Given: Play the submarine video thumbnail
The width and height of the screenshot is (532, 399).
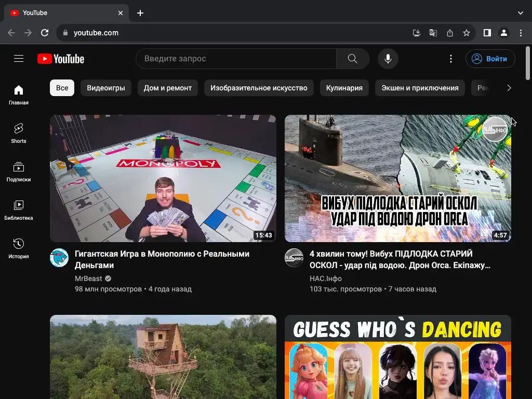Looking at the screenshot, I should (x=398, y=179).
